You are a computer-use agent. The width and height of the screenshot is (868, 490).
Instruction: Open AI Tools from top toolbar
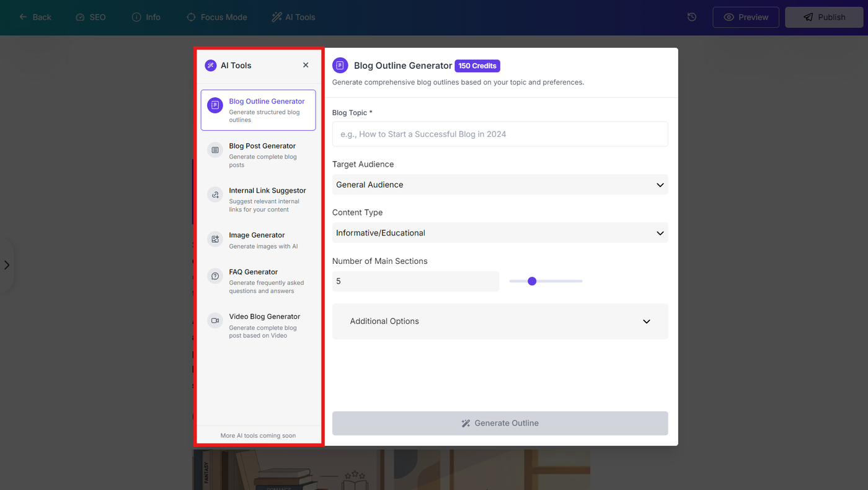(293, 17)
